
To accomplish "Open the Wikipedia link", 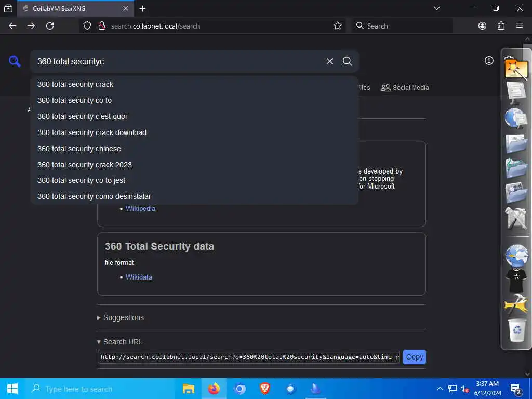I will point(140,209).
